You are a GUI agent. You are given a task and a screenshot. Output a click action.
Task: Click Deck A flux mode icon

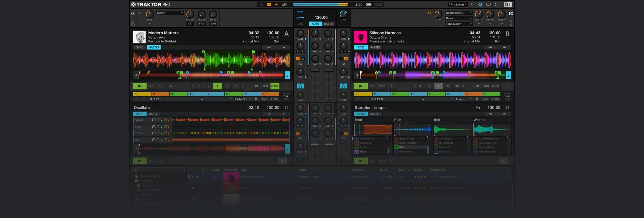pos(171,86)
